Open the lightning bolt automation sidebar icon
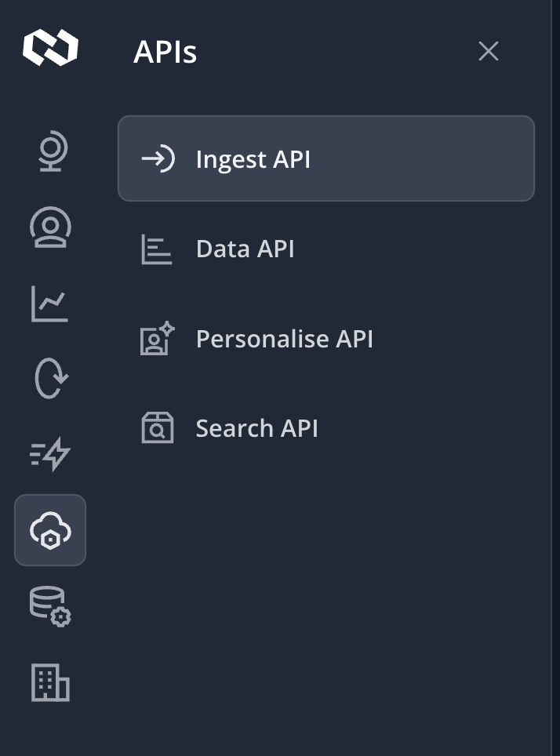 [50, 454]
